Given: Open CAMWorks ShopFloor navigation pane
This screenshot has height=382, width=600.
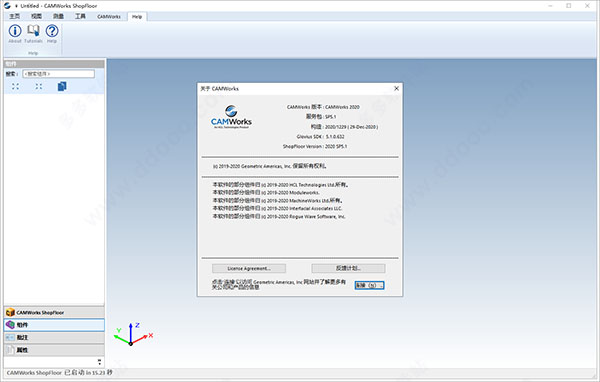Looking at the screenshot, I should 54,312.
